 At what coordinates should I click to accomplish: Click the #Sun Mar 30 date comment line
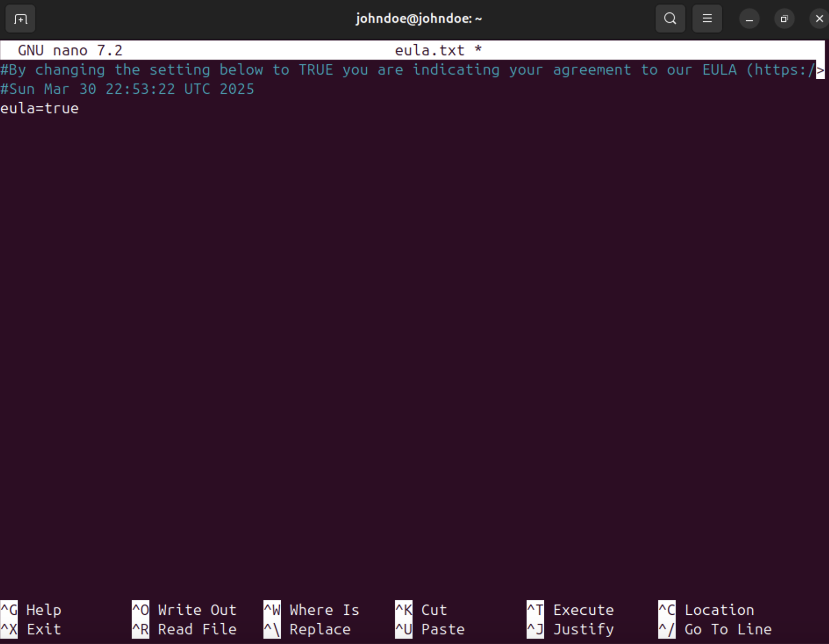[x=128, y=89]
